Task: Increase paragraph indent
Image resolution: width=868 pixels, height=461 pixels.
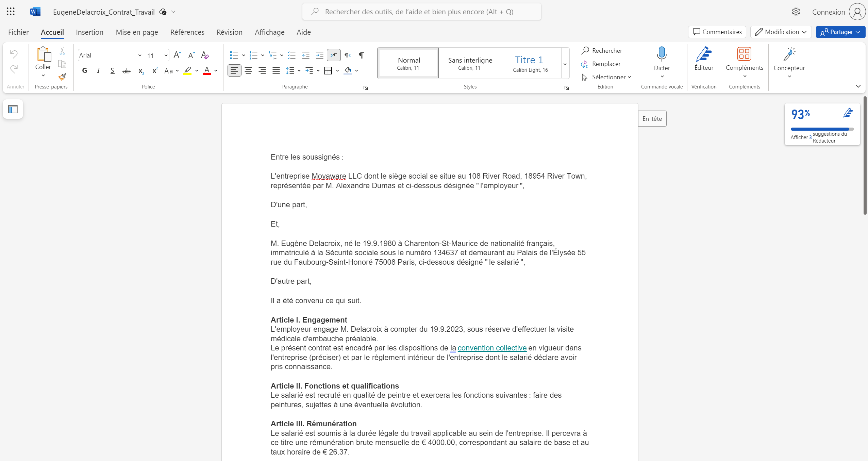Action: [319, 55]
